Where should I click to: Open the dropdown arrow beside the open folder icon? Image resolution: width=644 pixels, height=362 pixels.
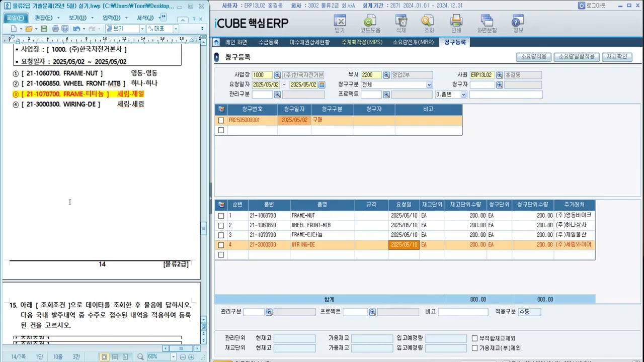pyautogui.click(x=36, y=29)
